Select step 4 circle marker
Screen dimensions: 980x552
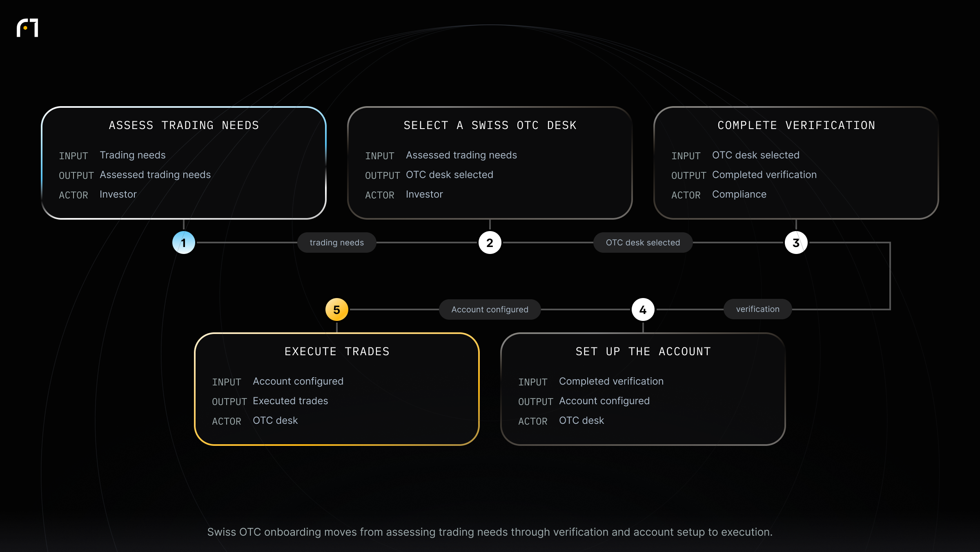643,309
